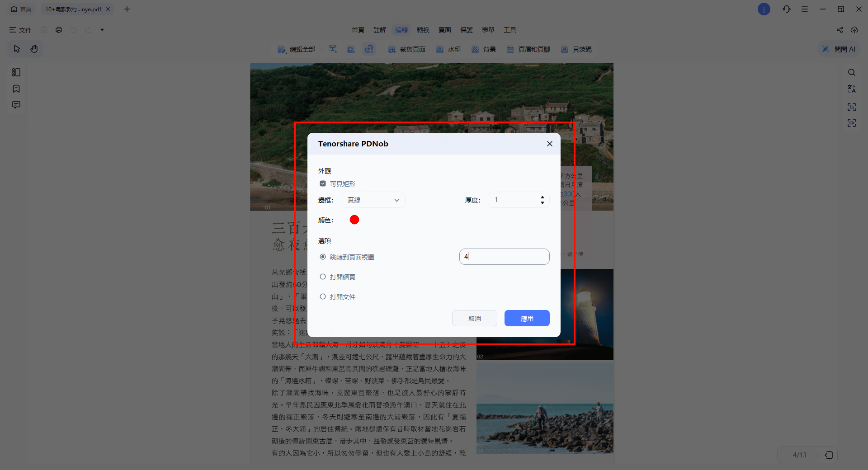Select the 編輯 edit menu
Viewport: 868px width, 470px height.
tap(401, 30)
